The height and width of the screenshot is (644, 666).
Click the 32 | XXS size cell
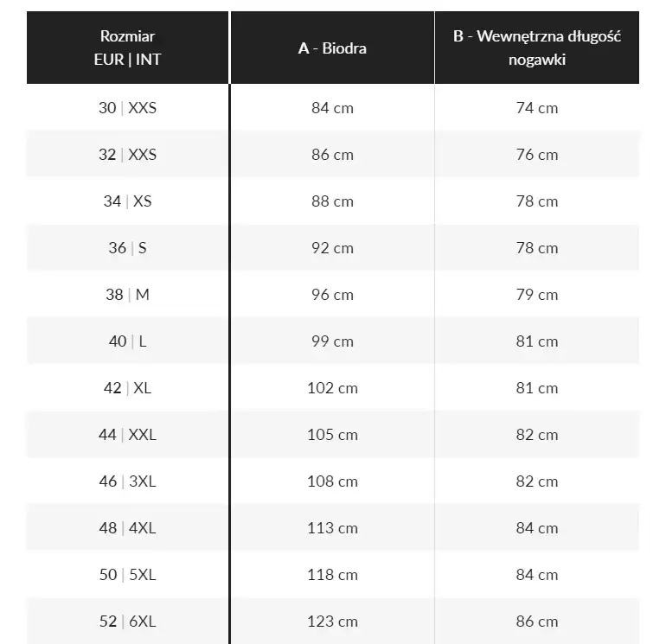coord(127,155)
